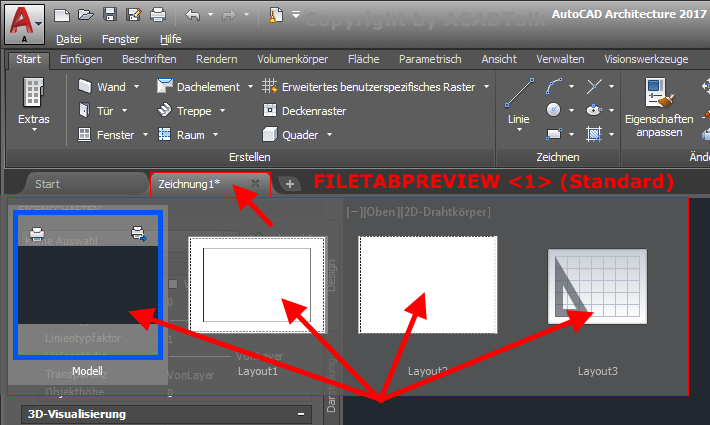Screen dimensions: 710x425
Task: Open the AutoCAD application menu button
Action: click(24, 24)
